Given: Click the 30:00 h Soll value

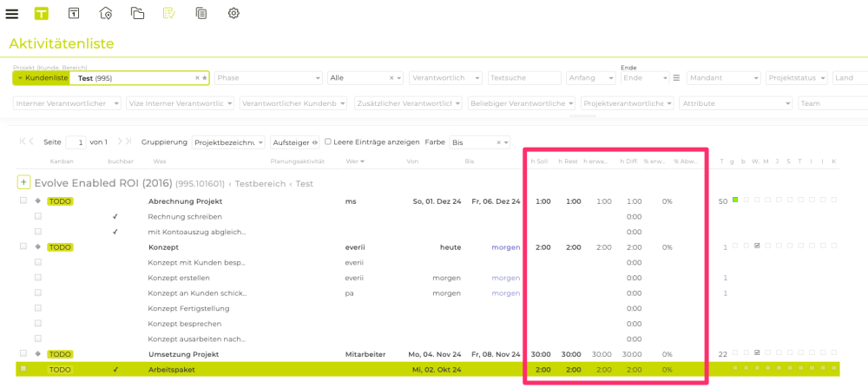Looking at the screenshot, I should [540, 354].
